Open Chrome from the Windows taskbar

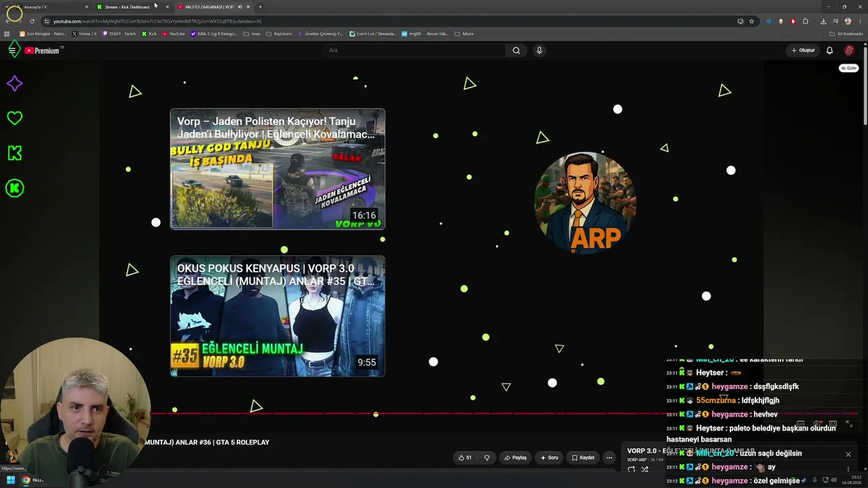tap(26, 480)
